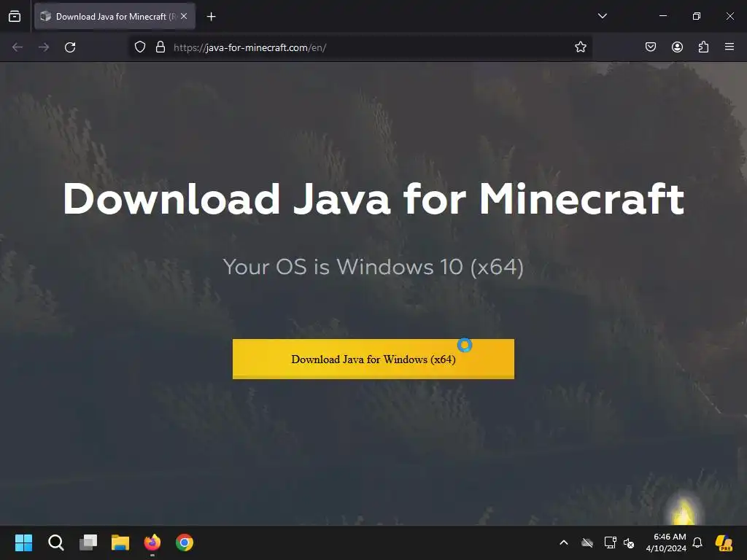Open notifications bell icon
Screen dimensions: 747x560
coord(697,542)
